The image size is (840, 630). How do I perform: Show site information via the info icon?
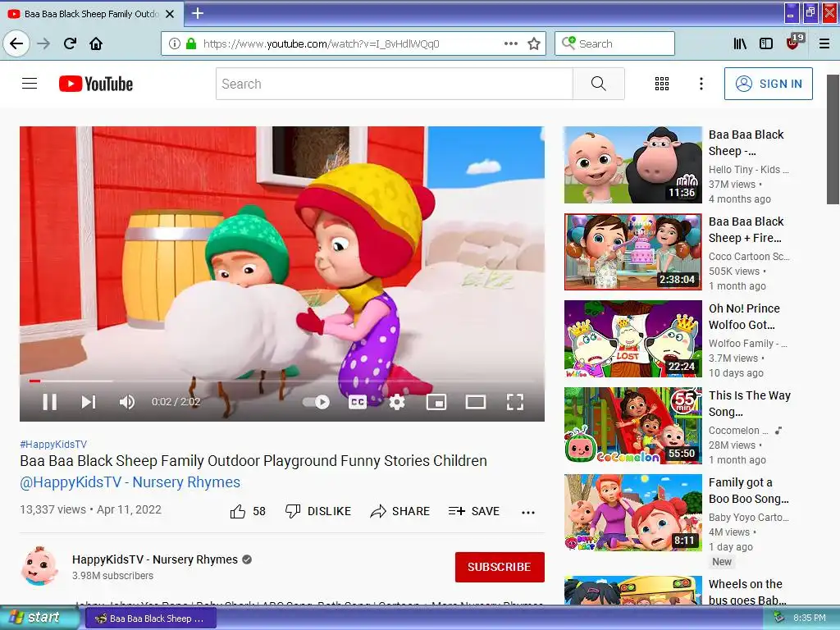click(x=174, y=43)
